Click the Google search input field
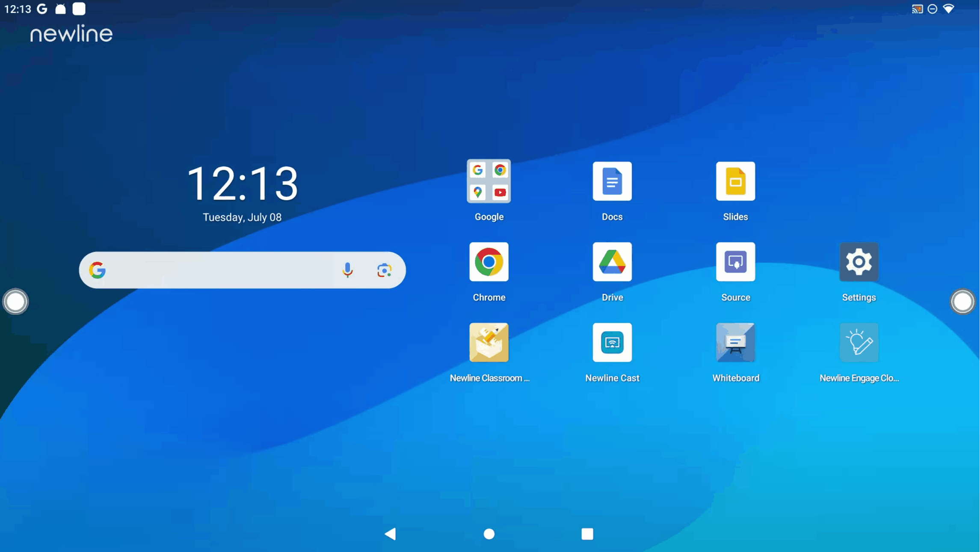The image size is (980, 552). tap(242, 270)
